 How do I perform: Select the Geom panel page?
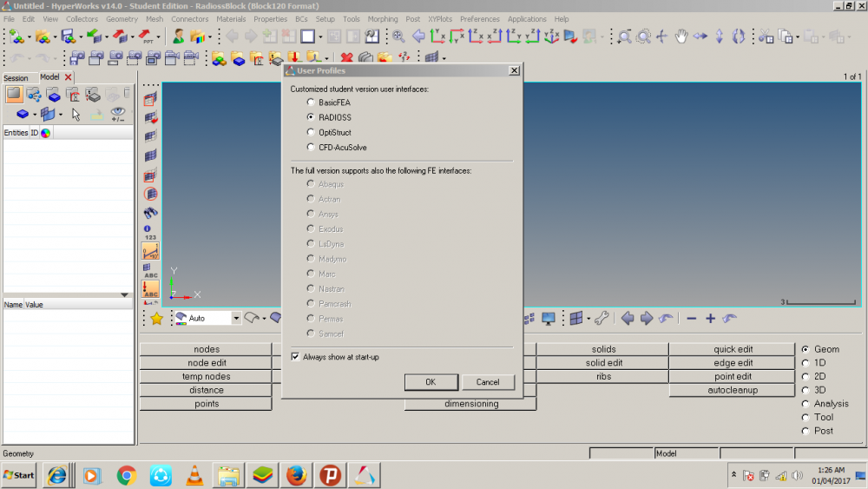tap(806, 349)
